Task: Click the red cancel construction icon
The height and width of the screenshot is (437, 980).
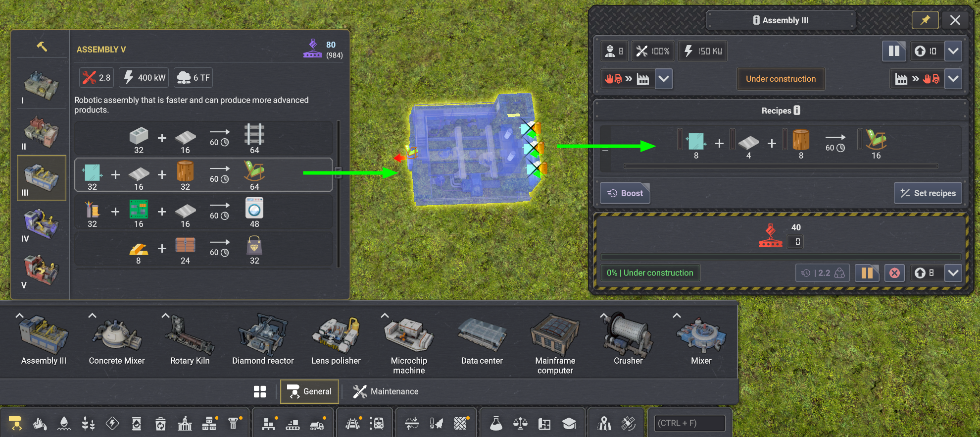Action: click(x=894, y=273)
